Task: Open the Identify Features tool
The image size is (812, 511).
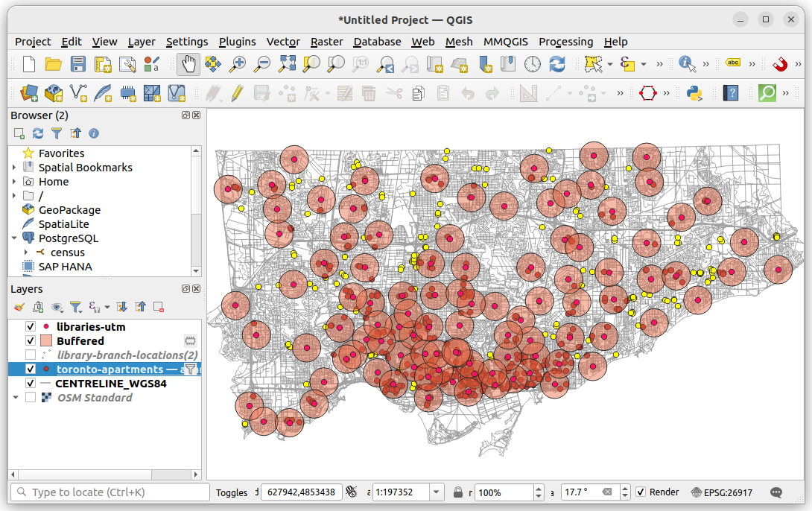Action: point(686,65)
